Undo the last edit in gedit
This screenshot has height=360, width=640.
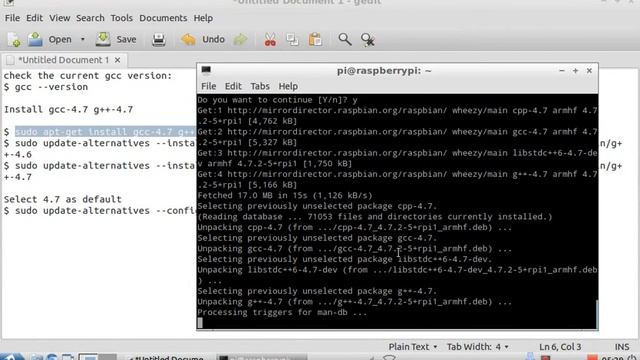click(203, 40)
